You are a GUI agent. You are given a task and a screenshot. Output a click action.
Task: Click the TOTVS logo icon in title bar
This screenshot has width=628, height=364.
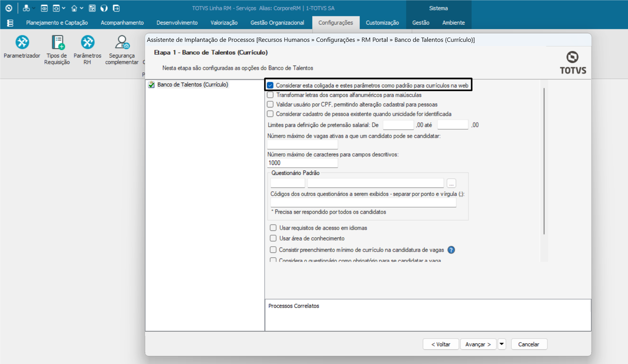coord(8,8)
